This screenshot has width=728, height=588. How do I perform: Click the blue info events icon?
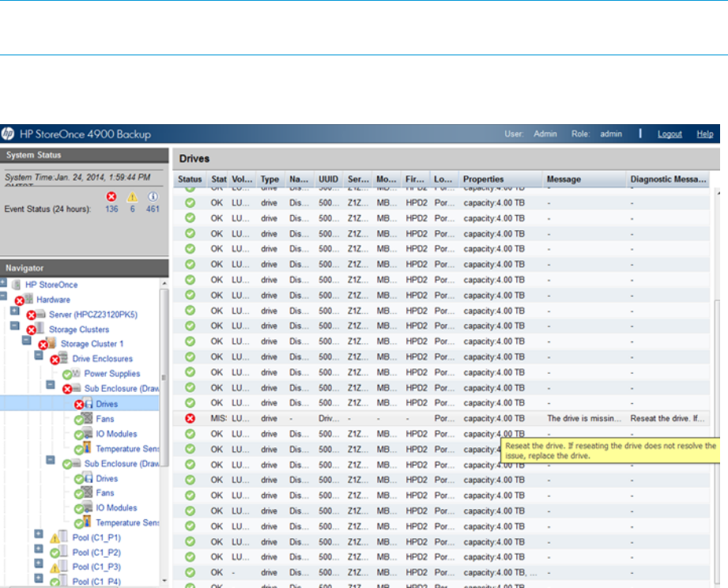[153, 196]
